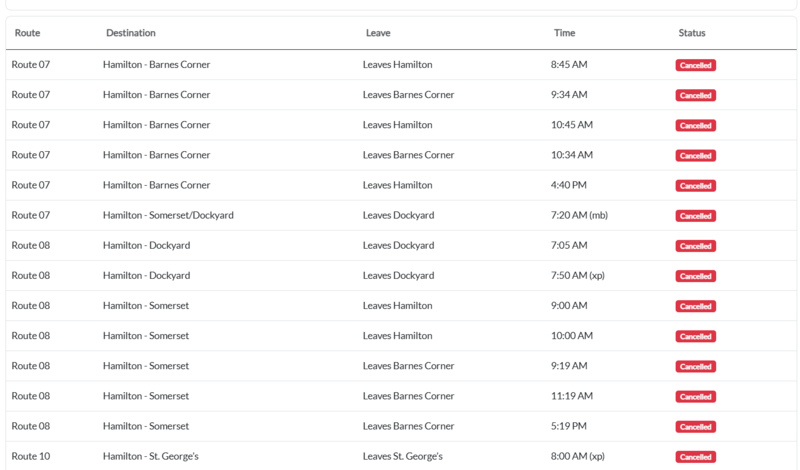Click the Time column header
Viewport: 800px width, 470px height.
[x=565, y=33]
